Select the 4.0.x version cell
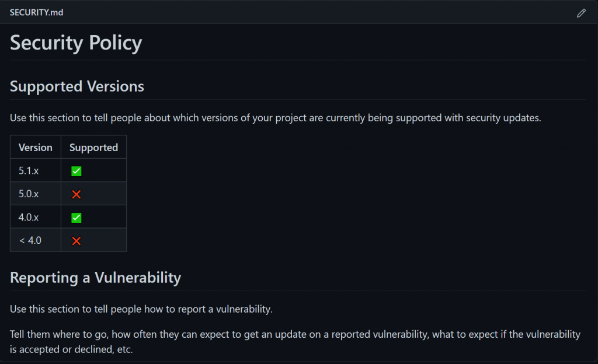Screen dimensions: 598x364 pyautogui.click(x=29, y=217)
